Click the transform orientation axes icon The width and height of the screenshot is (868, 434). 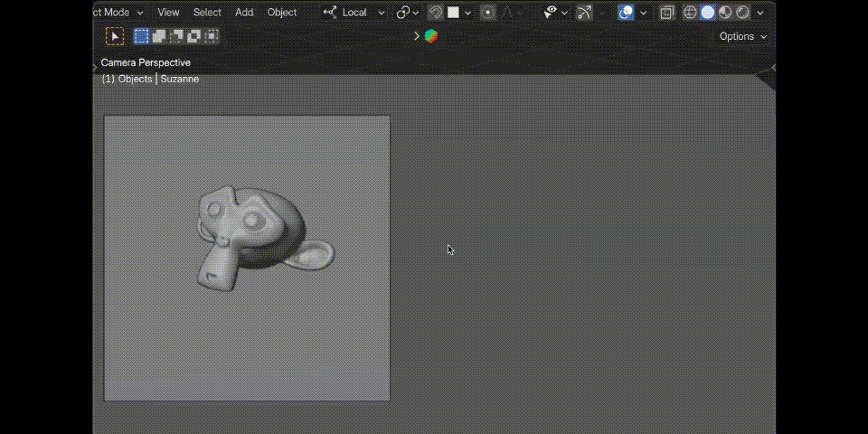pos(330,12)
